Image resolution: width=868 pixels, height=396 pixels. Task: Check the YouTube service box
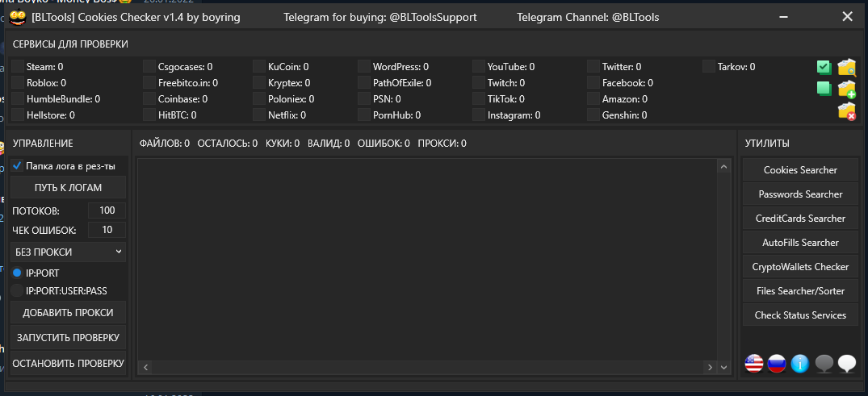[479, 67]
